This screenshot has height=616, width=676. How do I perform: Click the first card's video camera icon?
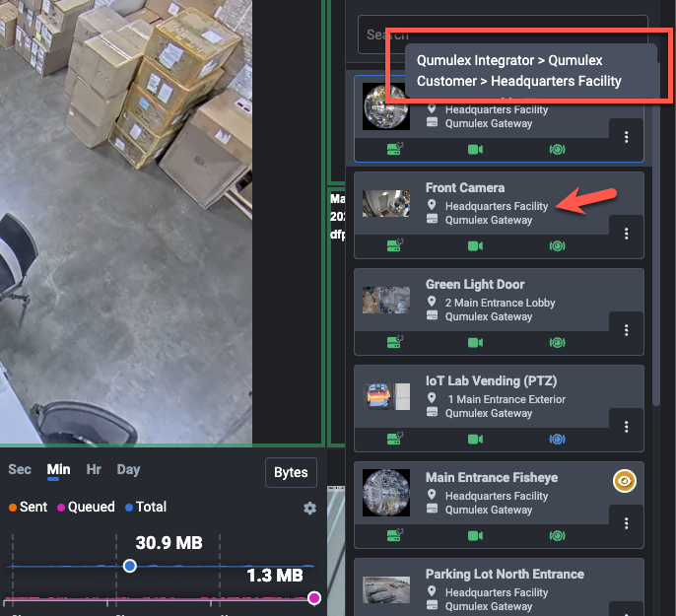click(x=476, y=150)
